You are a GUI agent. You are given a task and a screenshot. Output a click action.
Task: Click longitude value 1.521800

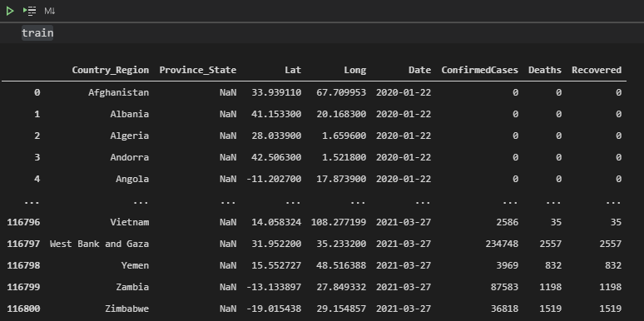344,157
